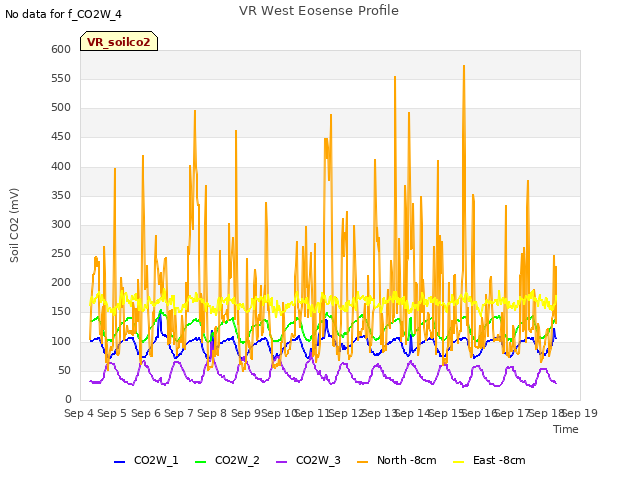Click the chart title VR West Eosense Profile

319,11
